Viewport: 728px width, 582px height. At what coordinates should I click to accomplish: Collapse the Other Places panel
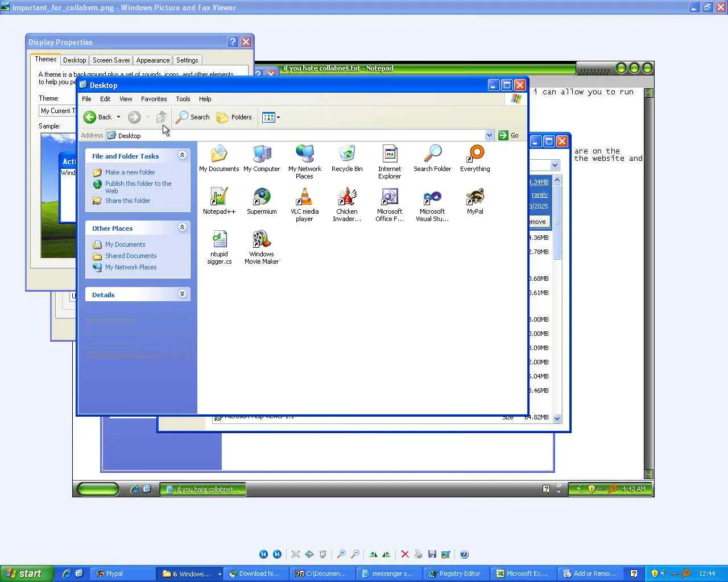point(182,227)
